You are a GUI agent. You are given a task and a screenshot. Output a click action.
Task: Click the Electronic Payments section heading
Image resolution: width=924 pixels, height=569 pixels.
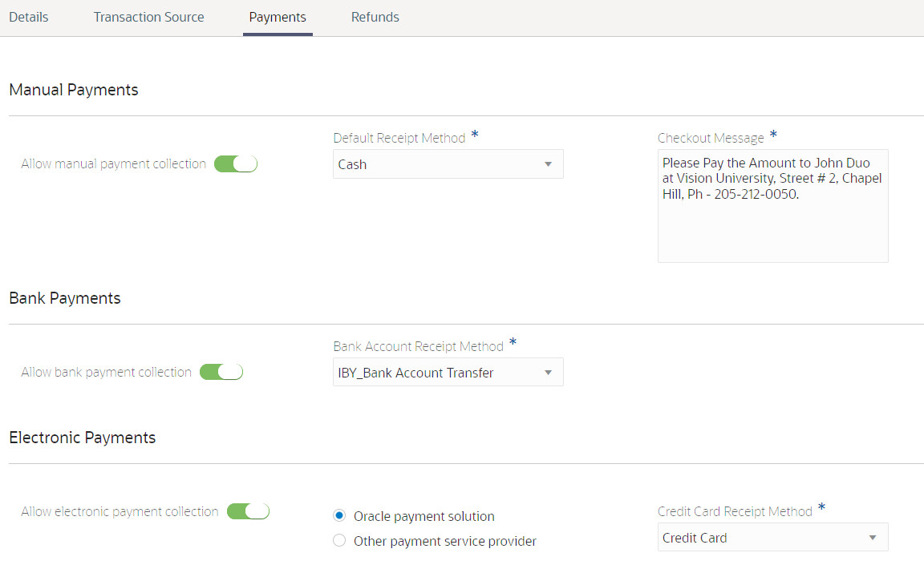83,438
